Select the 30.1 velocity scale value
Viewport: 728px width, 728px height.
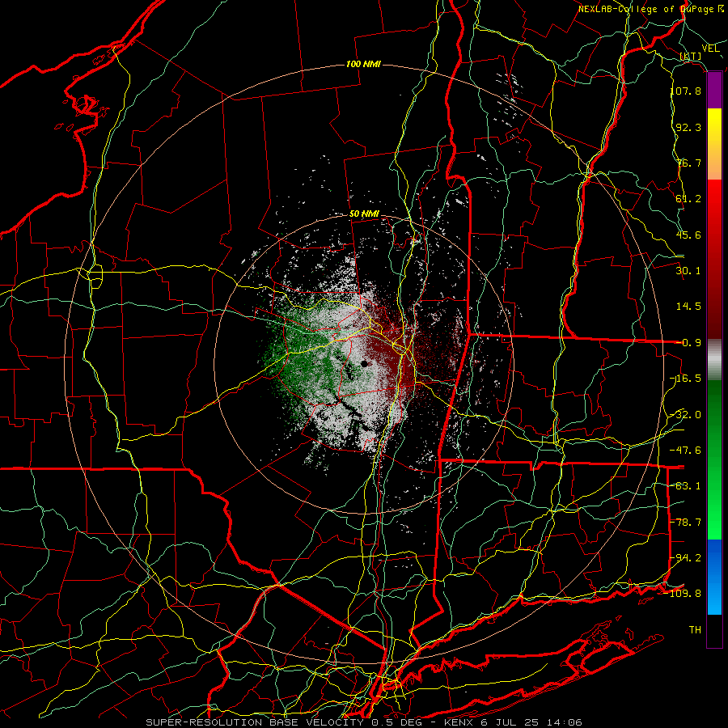point(688,271)
